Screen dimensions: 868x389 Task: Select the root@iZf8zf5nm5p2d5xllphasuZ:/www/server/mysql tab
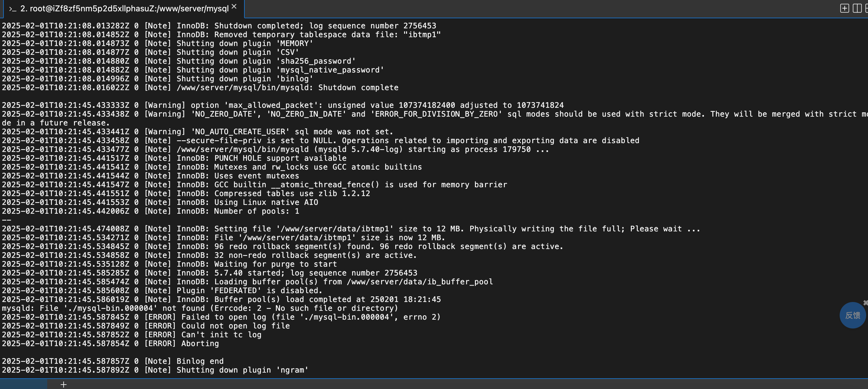(124, 9)
